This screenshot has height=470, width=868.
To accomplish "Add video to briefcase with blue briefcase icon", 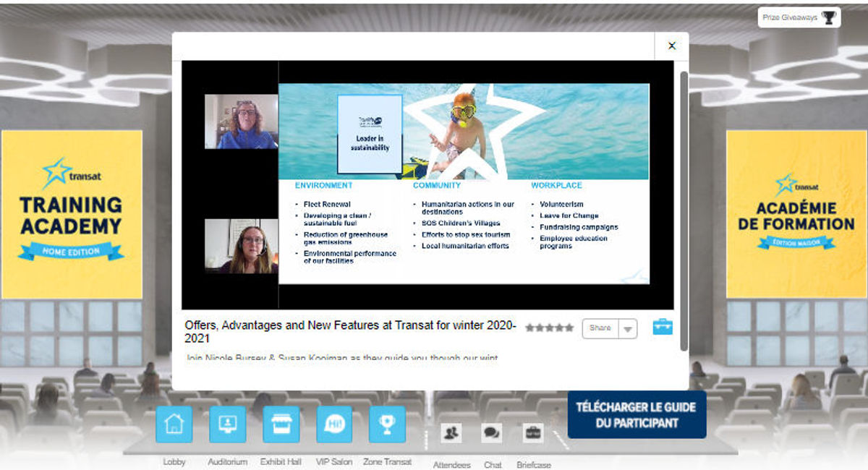I will 663,327.
